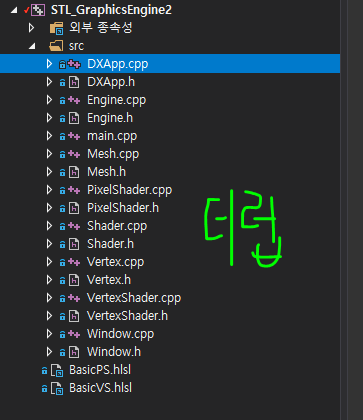Click the C++ file icon of Mesh.cpp

coord(74,154)
